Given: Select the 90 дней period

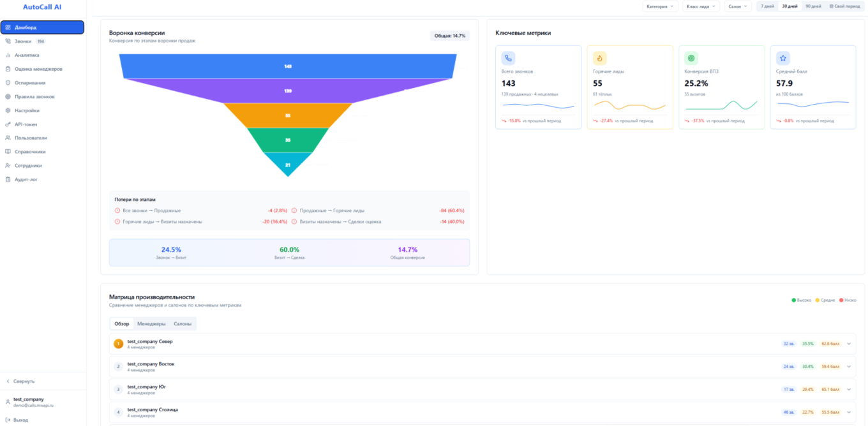Looking at the screenshot, I should 813,6.
